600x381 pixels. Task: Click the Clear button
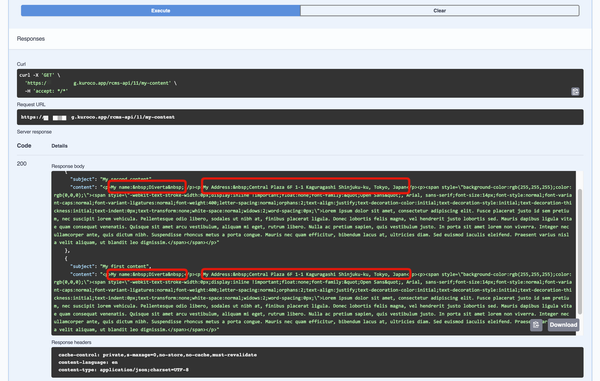coord(440,11)
